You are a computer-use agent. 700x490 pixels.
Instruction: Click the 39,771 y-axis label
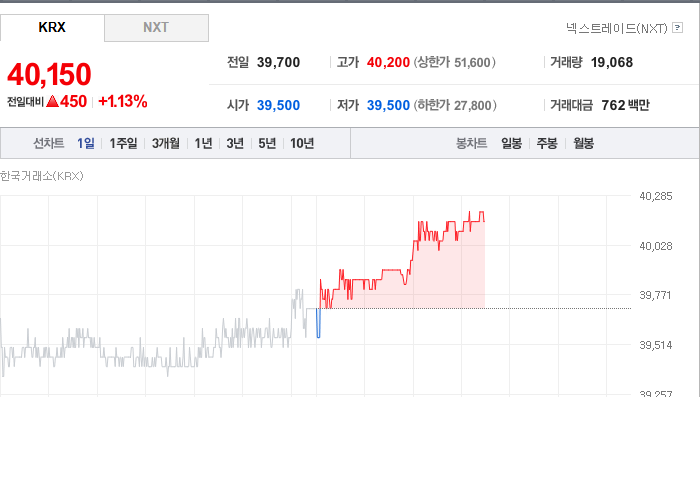click(x=655, y=295)
